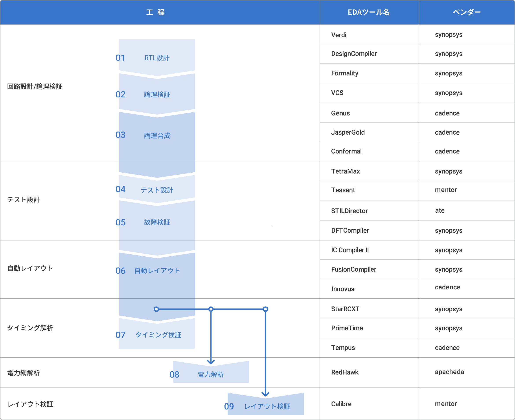Click the 回路設計/論理検証 category label
The image size is (515, 420).
pos(35,86)
